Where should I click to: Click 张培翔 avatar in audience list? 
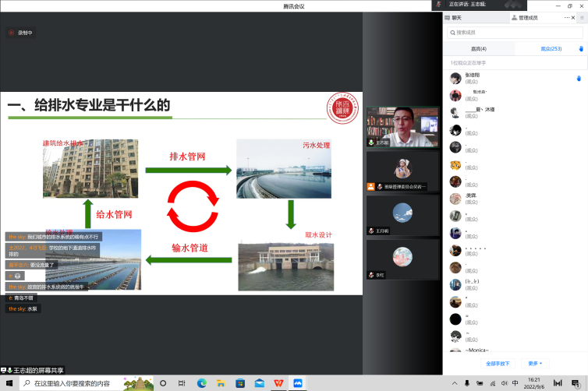pos(455,78)
